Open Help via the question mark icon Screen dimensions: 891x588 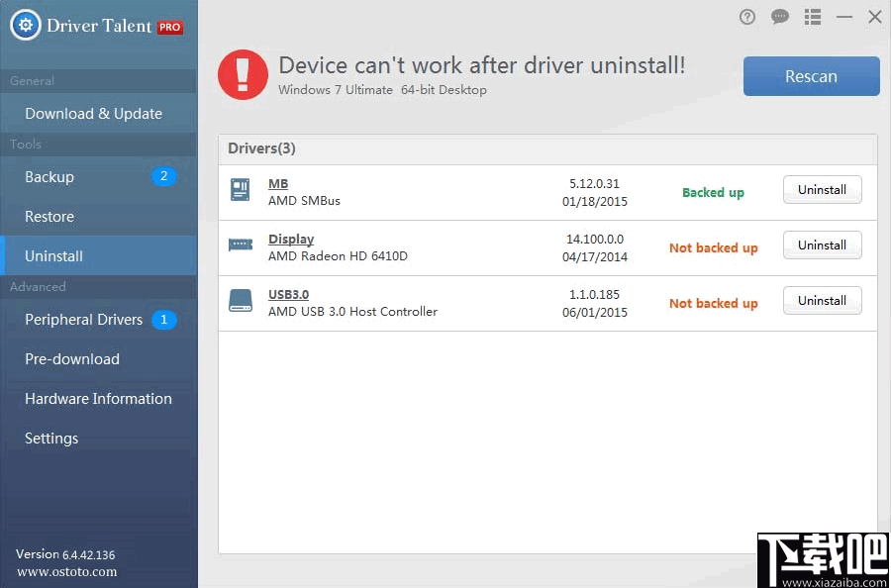pyautogui.click(x=746, y=17)
